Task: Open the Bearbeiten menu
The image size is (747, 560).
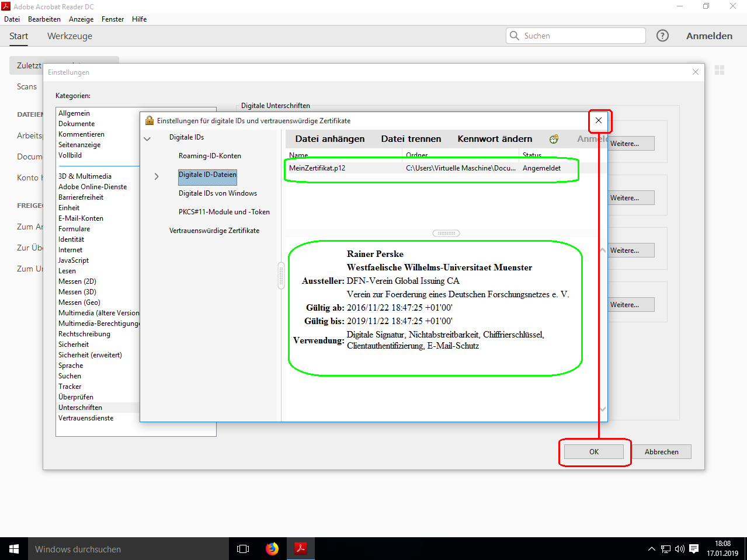Action: point(44,19)
